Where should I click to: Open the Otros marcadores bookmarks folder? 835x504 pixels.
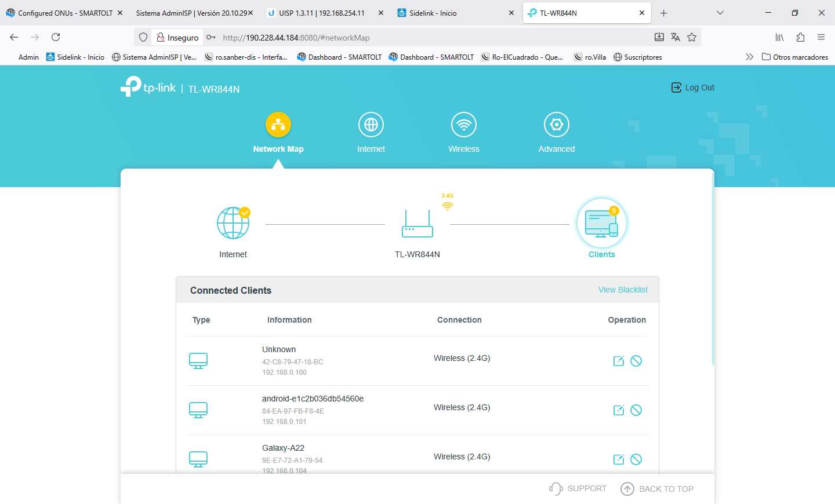click(795, 57)
